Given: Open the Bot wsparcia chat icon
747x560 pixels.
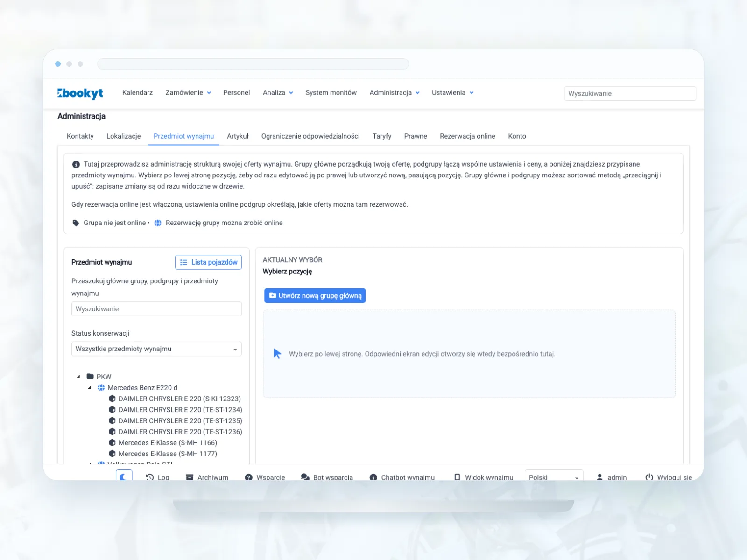Looking at the screenshot, I should [x=305, y=477].
